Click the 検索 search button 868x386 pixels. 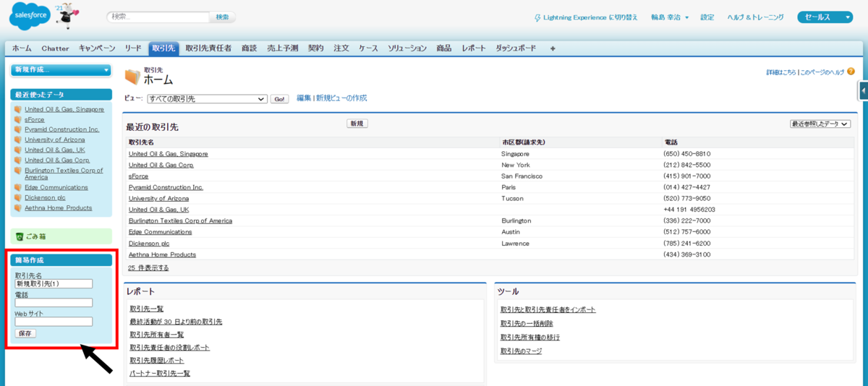point(222,17)
